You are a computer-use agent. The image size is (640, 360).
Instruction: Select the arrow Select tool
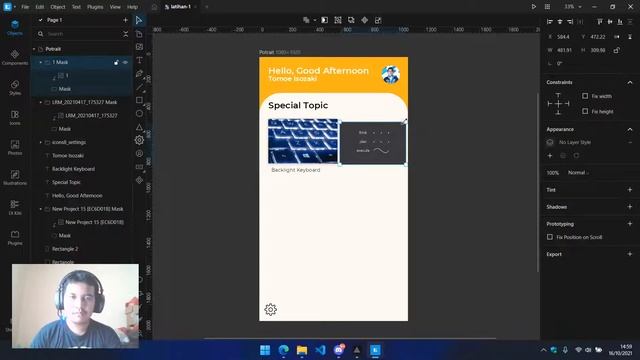pos(139,20)
